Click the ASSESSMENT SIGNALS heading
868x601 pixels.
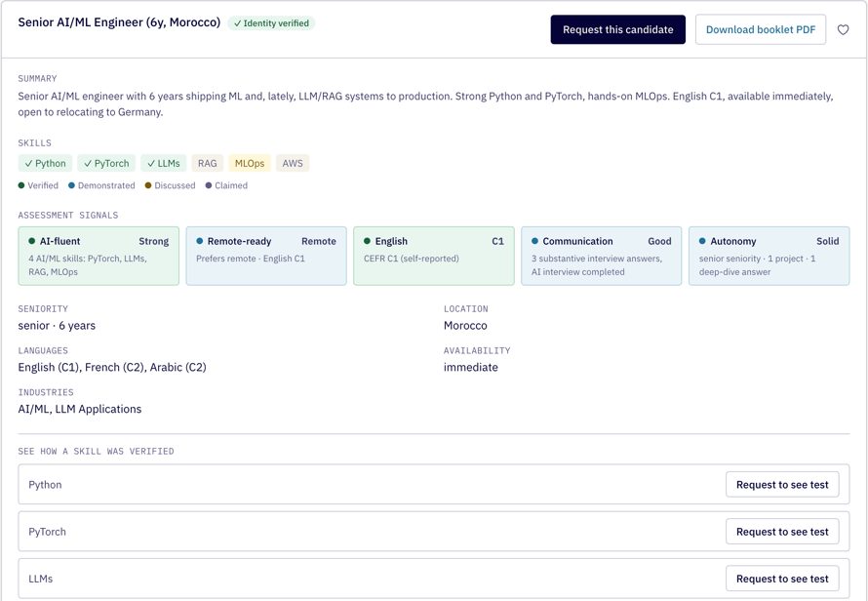pos(68,215)
